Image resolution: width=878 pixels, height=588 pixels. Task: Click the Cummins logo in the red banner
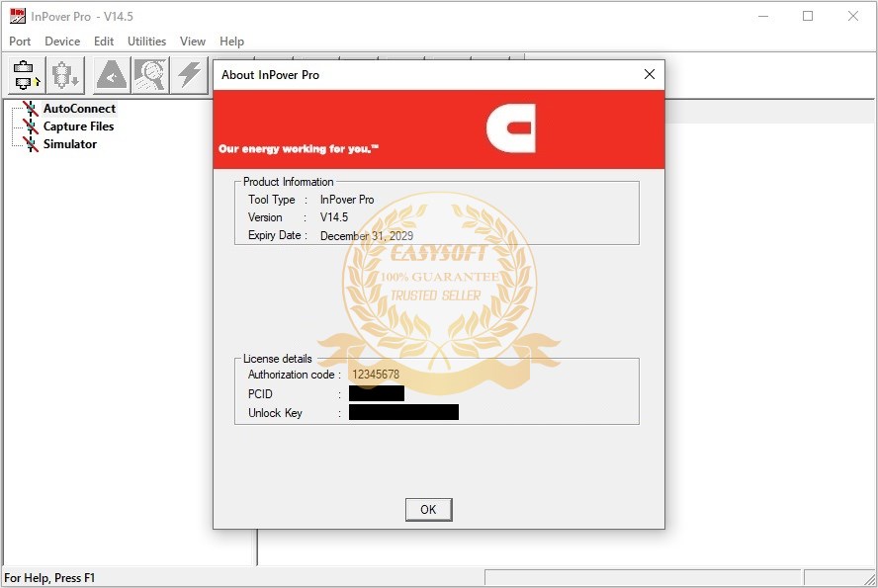point(511,128)
